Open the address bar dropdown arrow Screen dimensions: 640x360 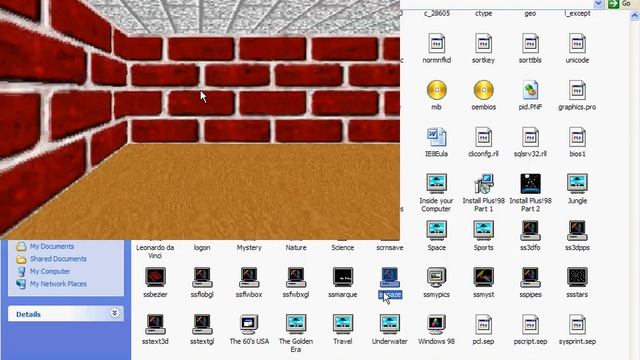[598, 4]
